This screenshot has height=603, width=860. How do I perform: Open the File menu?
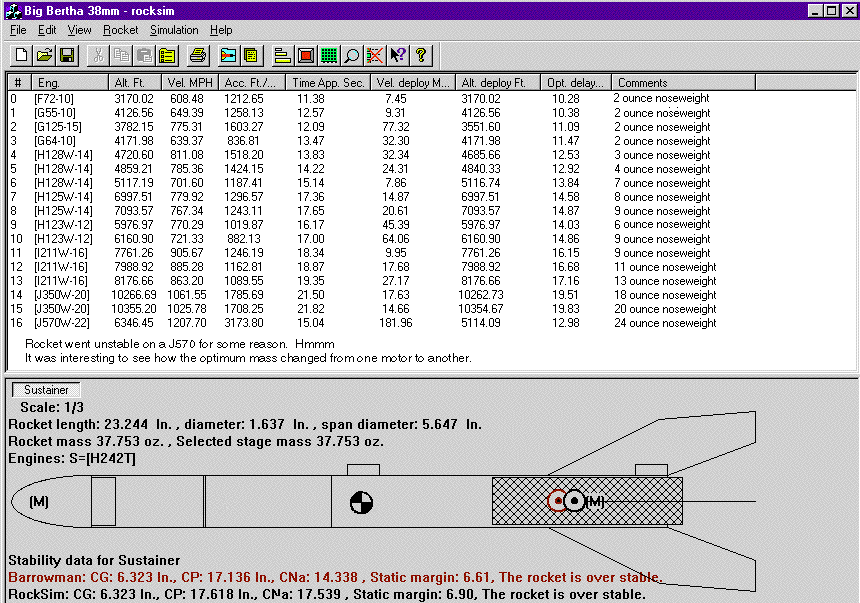point(18,30)
